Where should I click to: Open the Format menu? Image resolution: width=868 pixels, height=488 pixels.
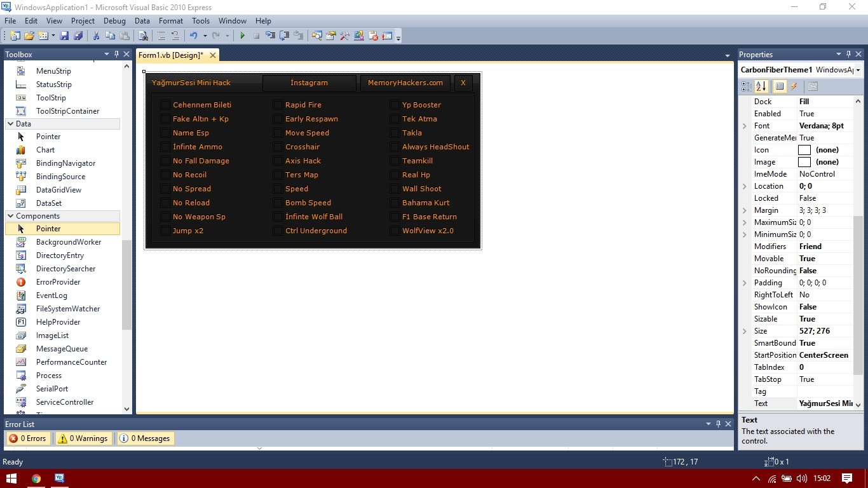point(171,21)
